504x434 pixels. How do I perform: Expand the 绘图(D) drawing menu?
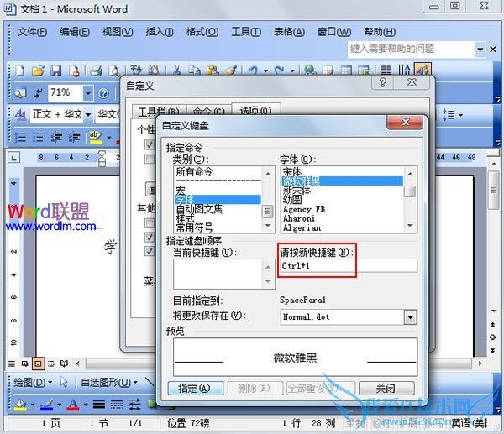[x=33, y=383]
